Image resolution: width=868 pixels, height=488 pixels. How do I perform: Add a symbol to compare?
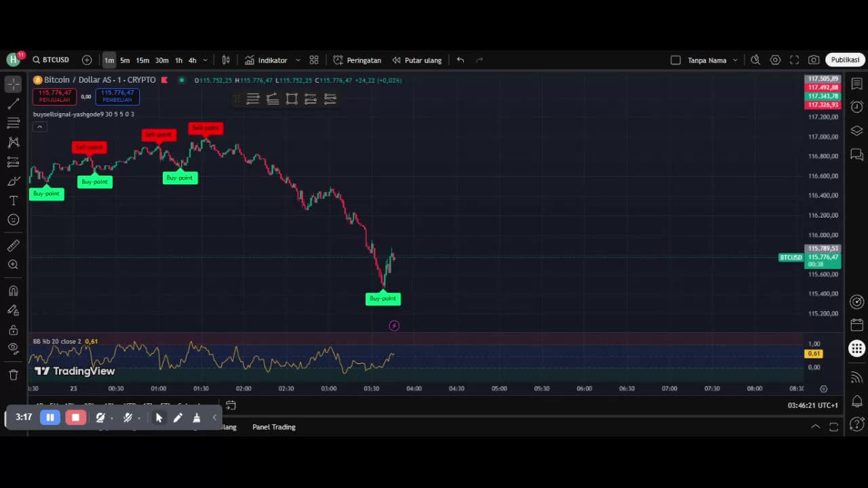(x=87, y=60)
